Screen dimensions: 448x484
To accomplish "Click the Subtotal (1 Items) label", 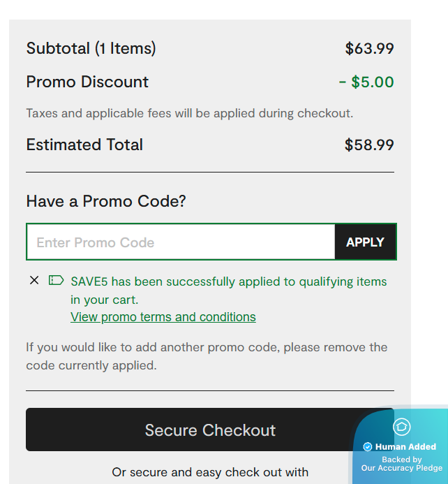I will 91,49.
